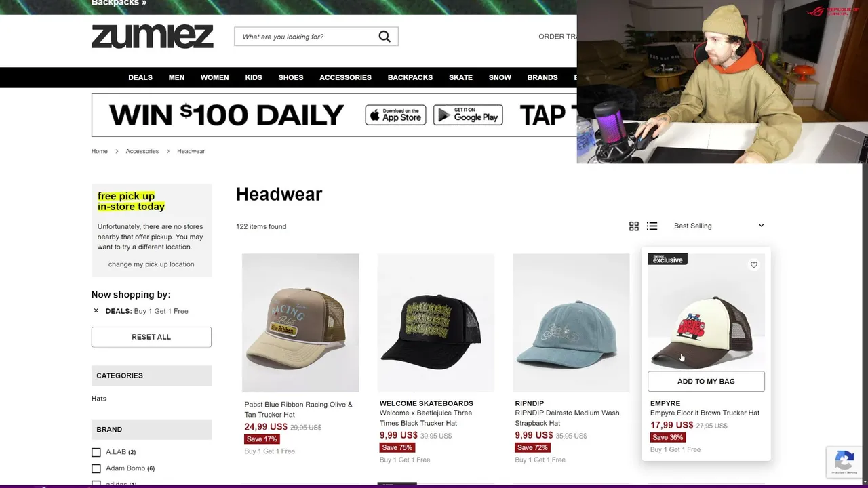This screenshot has height=488, width=868.
Task: Focus the product search input field
Action: click(x=307, y=37)
